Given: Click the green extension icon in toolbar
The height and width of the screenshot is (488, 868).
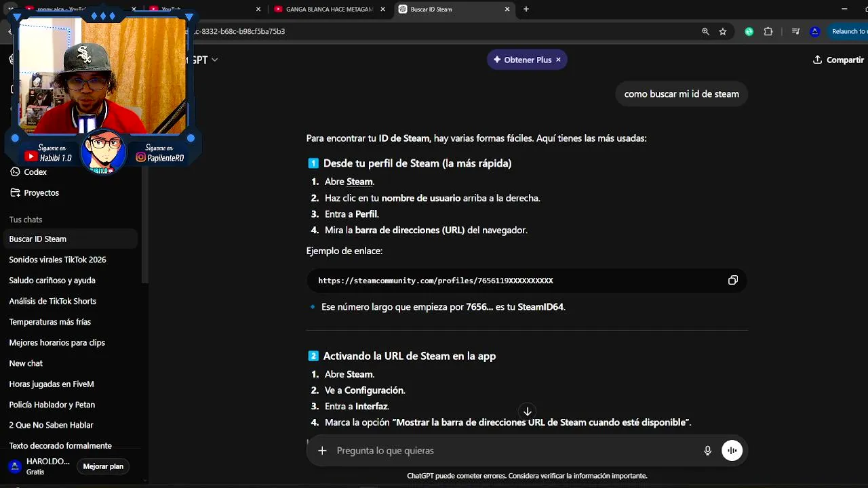Looking at the screenshot, I should click(x=749, y=31).
